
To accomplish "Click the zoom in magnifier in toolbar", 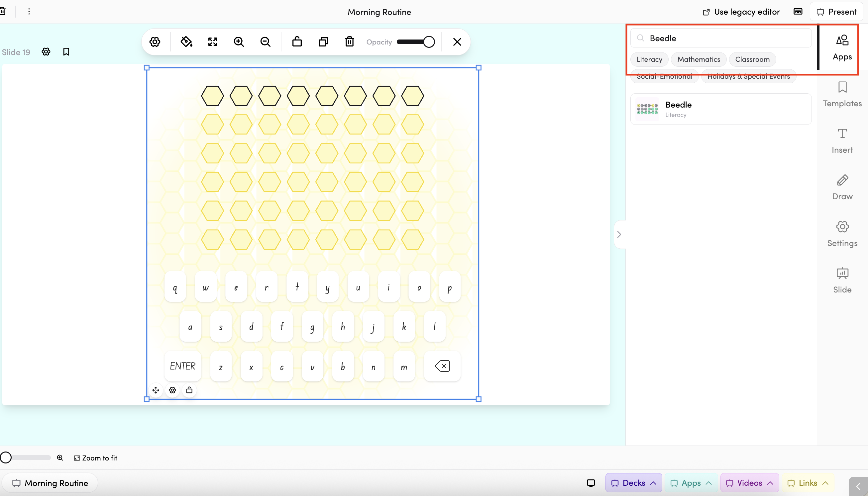I will (x=239, y=42).
